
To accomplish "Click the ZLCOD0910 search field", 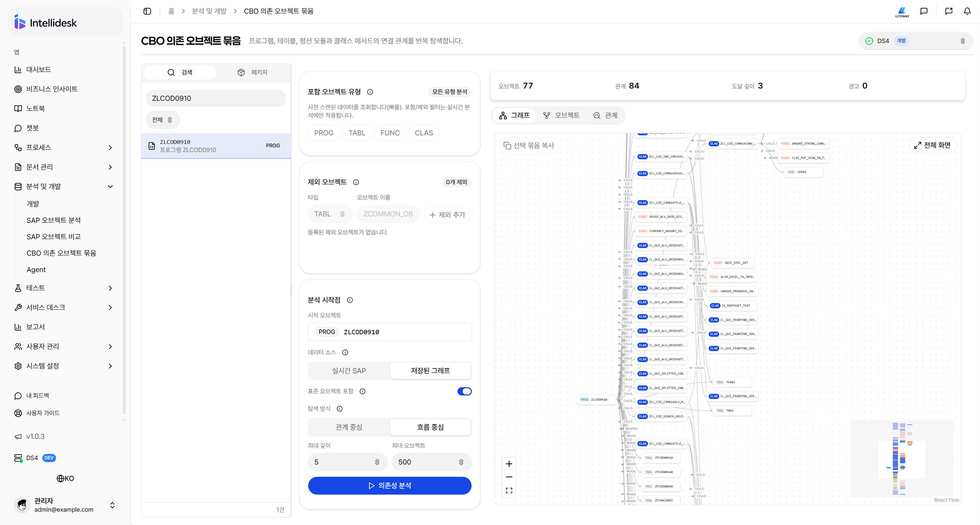I will pyautogui.click(x=216, y=98).
